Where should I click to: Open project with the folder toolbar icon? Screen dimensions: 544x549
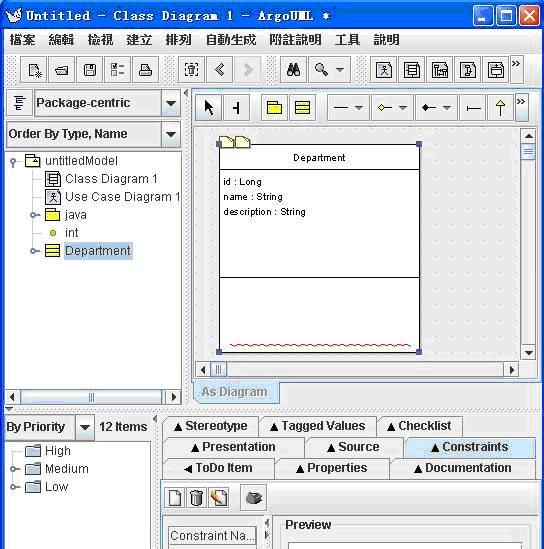[x=62, y=70]
